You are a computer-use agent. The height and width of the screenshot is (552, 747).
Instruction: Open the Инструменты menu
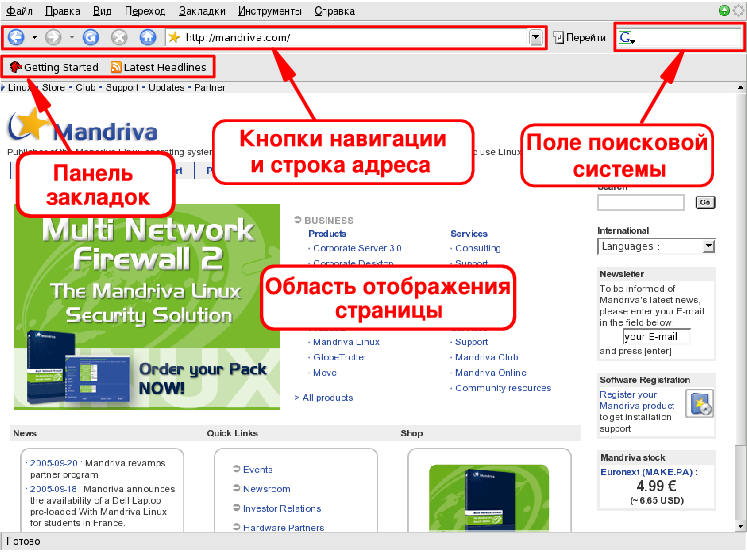point(270,11)
